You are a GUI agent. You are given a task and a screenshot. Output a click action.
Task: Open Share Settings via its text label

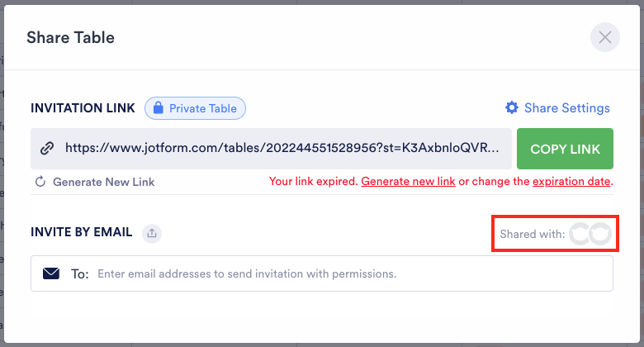pos(566,108)
